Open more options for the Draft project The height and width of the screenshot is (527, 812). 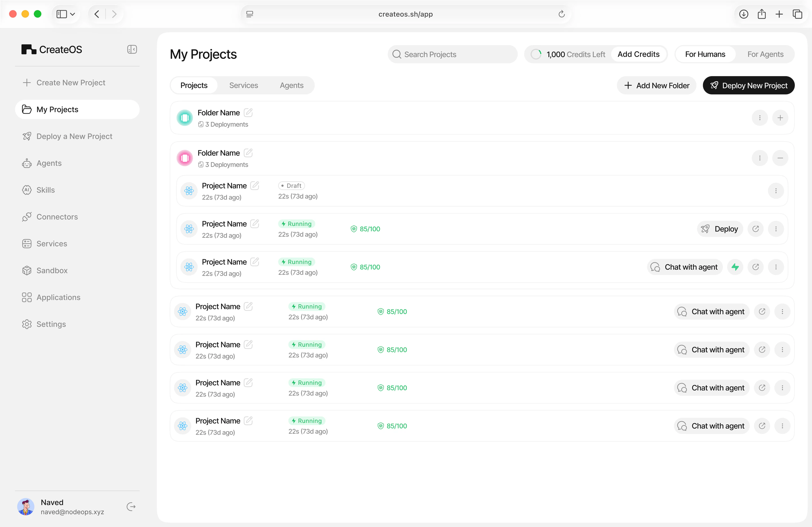(776, 191)
